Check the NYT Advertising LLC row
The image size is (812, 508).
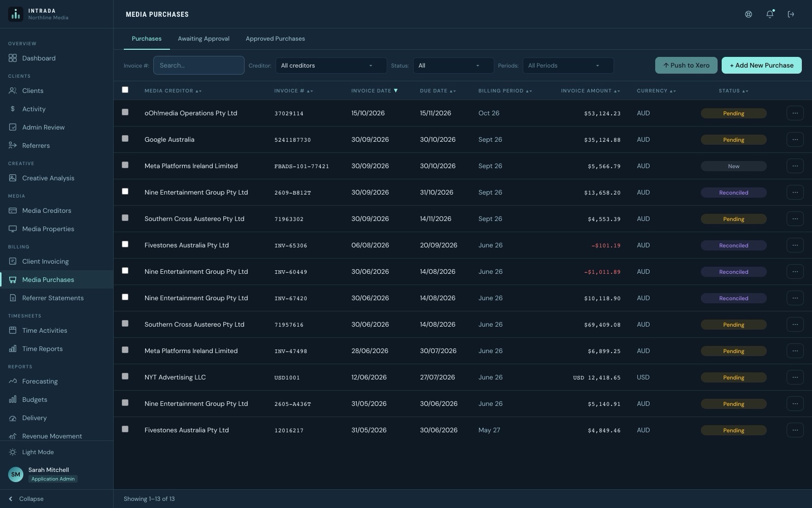tap(125, 376)
